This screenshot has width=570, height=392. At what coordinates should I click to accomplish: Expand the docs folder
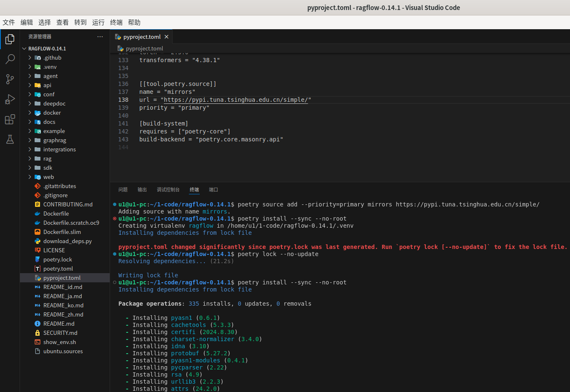click(30, 122)
